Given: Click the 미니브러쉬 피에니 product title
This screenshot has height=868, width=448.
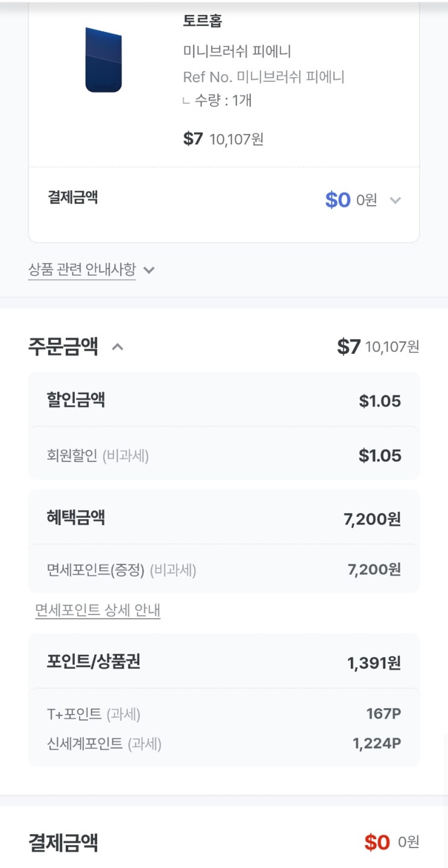Looking at the screenshot, I should click(238, 51).
